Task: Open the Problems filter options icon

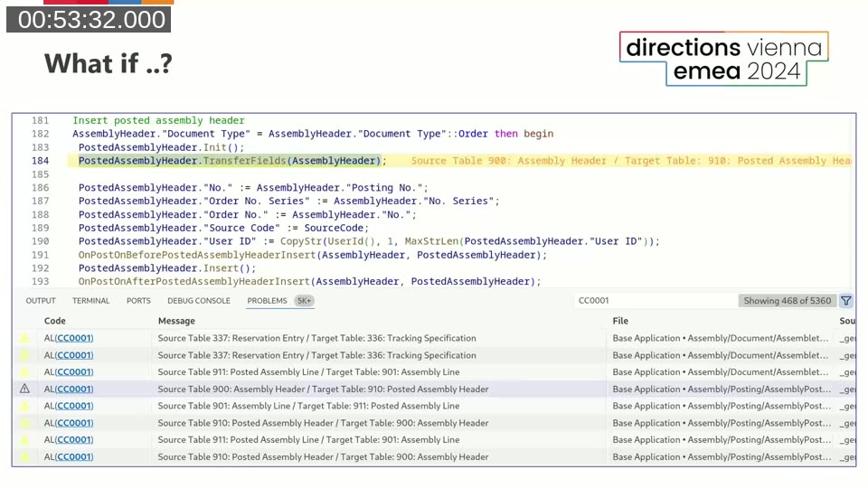Action: tap(846, 300)
